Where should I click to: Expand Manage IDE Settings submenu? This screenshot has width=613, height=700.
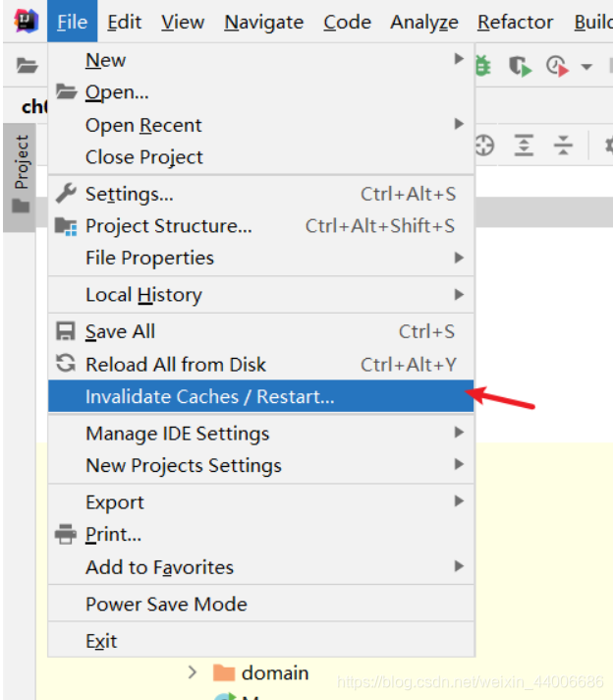pos(261,433)
